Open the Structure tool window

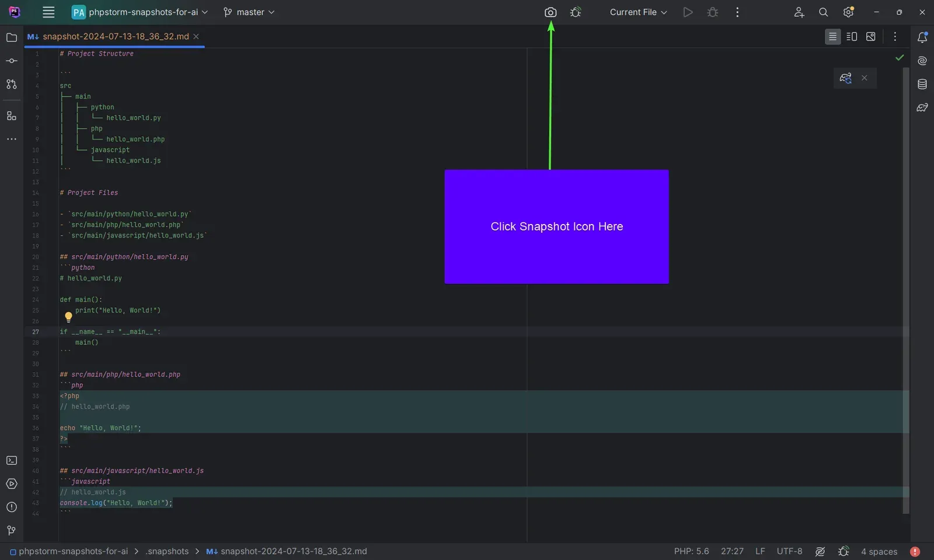coord(12,116)
